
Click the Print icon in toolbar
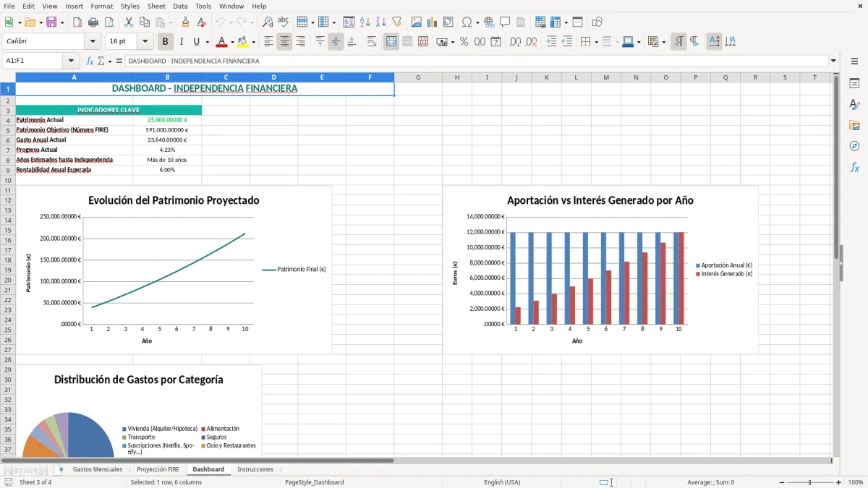93,22
